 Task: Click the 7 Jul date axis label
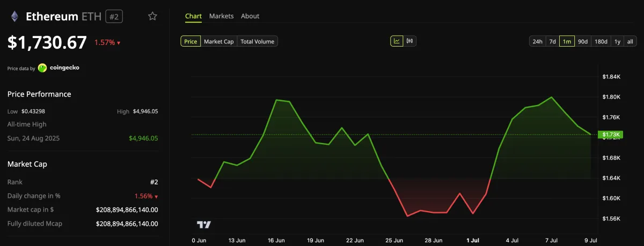551,241
